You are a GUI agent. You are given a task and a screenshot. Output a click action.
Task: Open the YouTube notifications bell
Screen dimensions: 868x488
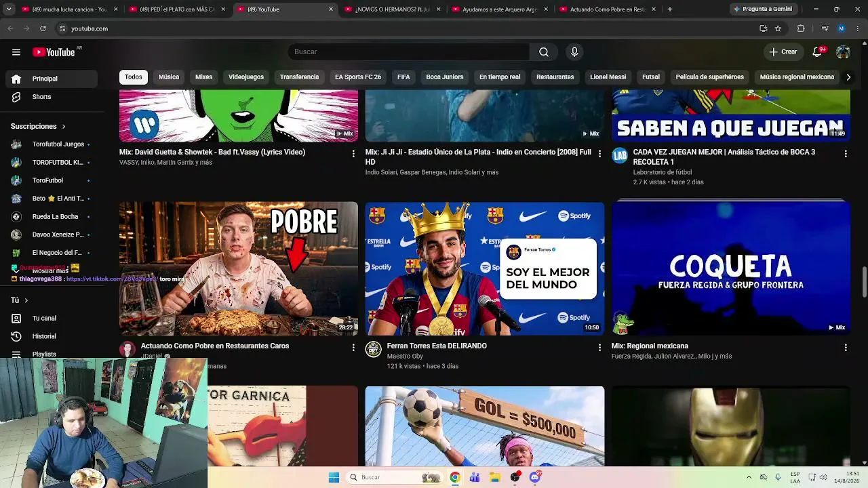click(818, 52)
